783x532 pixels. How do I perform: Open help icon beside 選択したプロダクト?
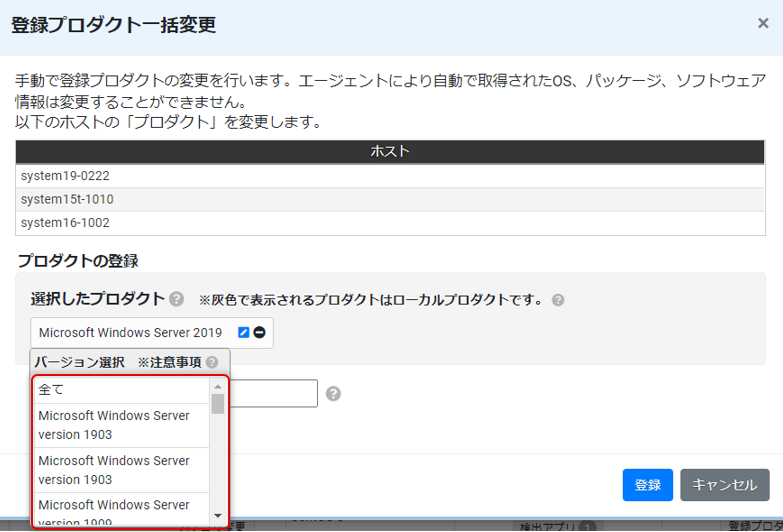176,299
